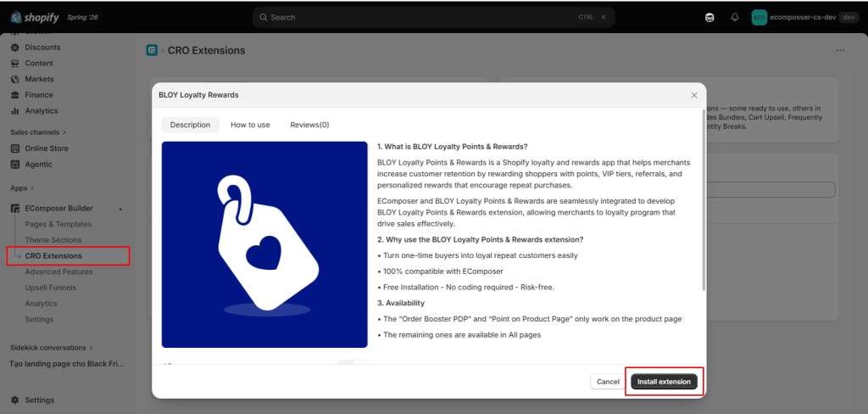Screen dimensions: 868x414
Task: Click the Markets globe icon
Action: tap(15, 79)
